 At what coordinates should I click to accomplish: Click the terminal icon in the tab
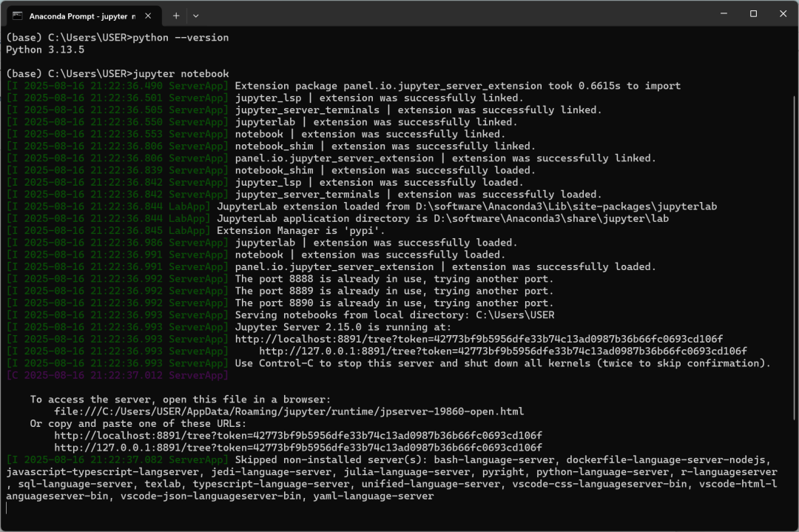point(17,16)
